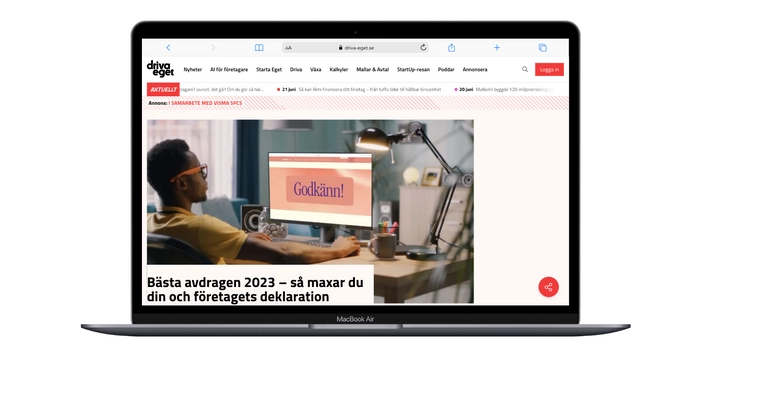
Task: Open the bookmarks book icon
Action: (259, 47)
